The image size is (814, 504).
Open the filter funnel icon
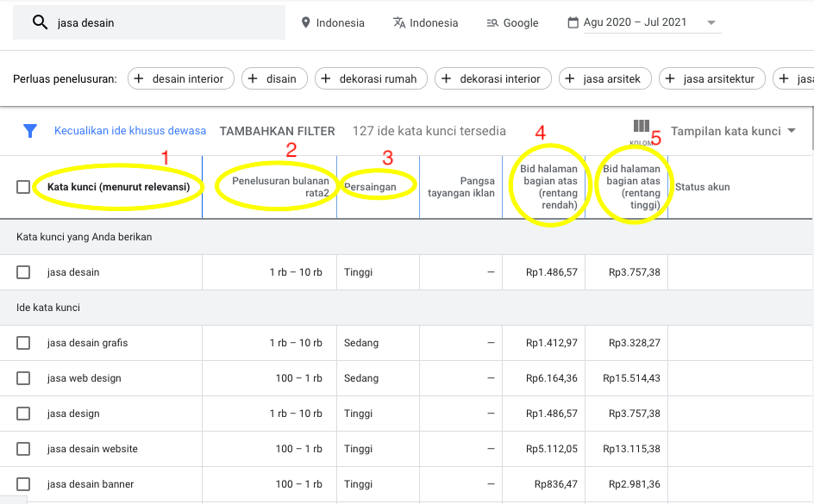(30, 131)
